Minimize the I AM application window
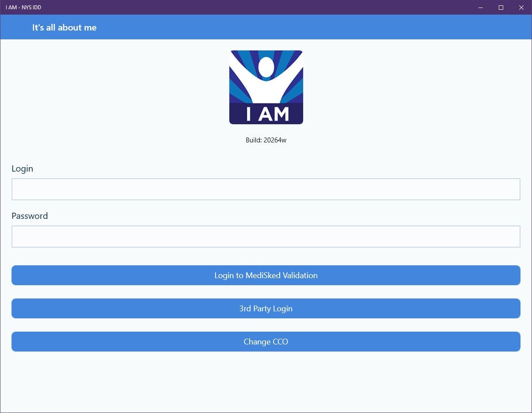 [x=480, y=8]
